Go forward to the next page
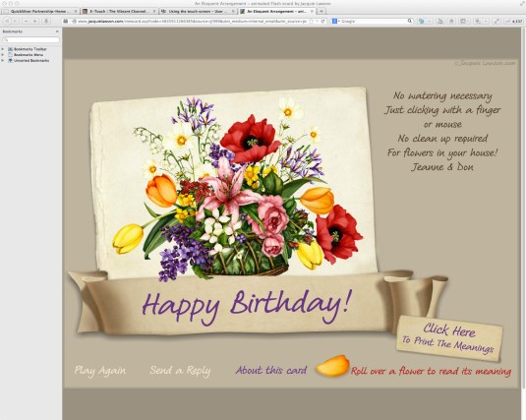The image size is (526, 420). (15, 21)
